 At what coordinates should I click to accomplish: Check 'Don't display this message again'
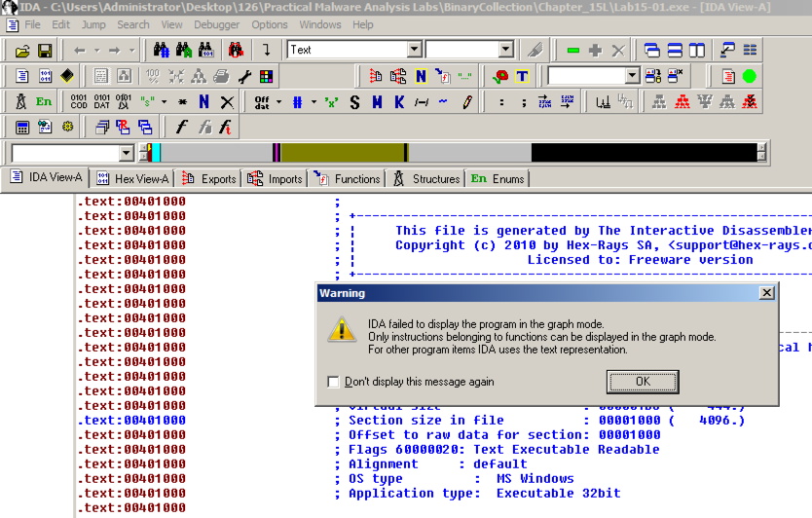click(333, 382)
